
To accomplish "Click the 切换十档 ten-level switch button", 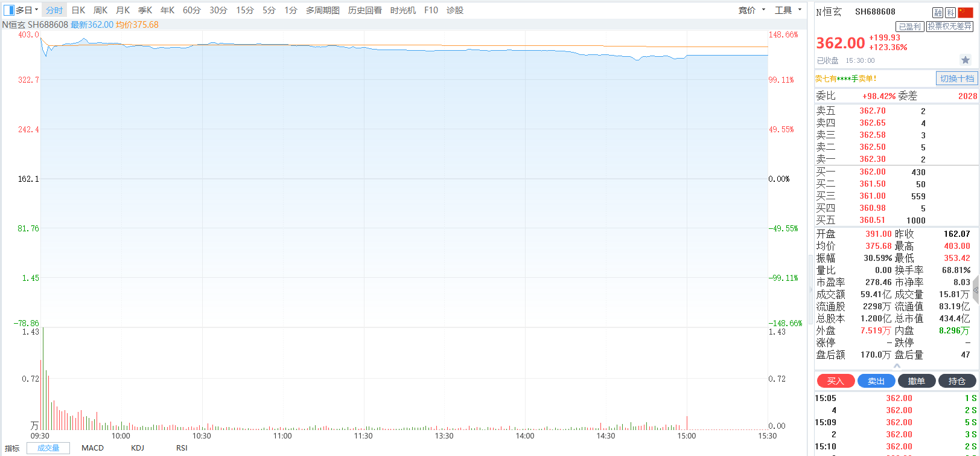I will (957, 79).
